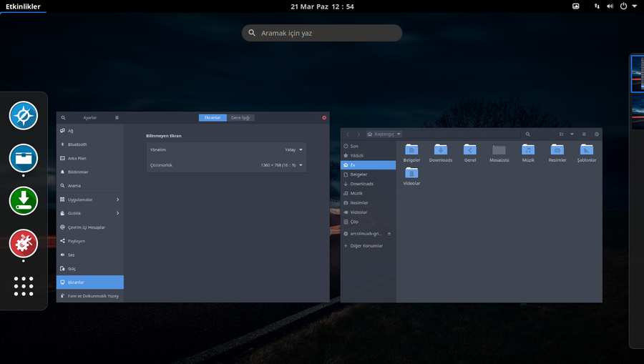Eject the arcolinuxb volume

(389, 234)
